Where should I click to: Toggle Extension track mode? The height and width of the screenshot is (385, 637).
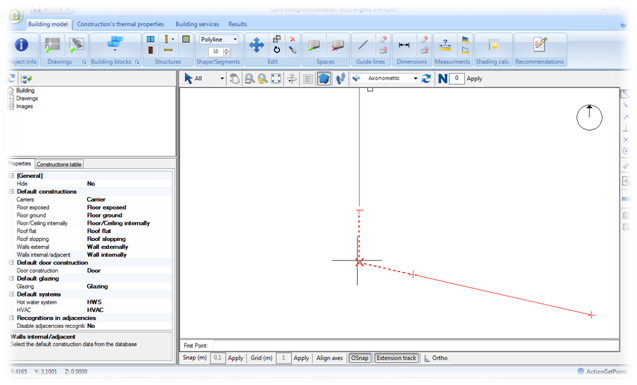click(396, 358)
